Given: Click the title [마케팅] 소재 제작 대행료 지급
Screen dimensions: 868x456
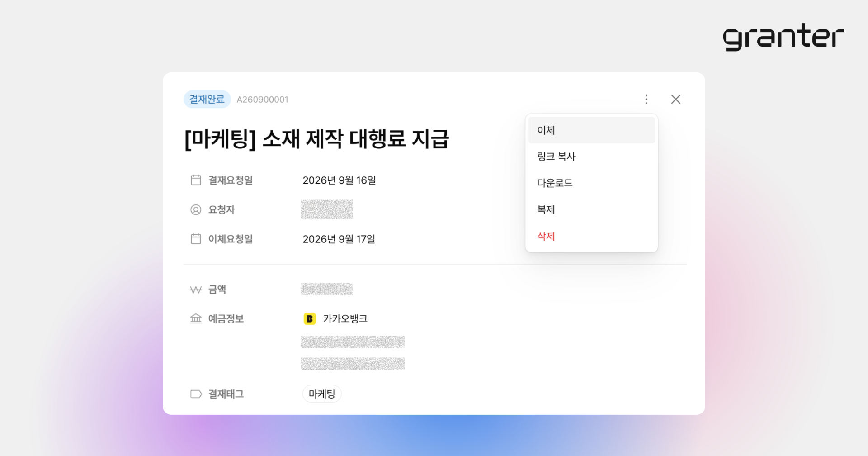Looking at the screenshot, I should click(x=317, y=138).
